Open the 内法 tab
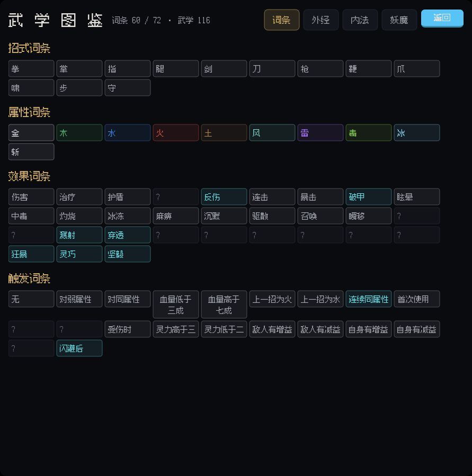This screenshot has width=472, height=476. pyautogui.click(x=360, y=20)
